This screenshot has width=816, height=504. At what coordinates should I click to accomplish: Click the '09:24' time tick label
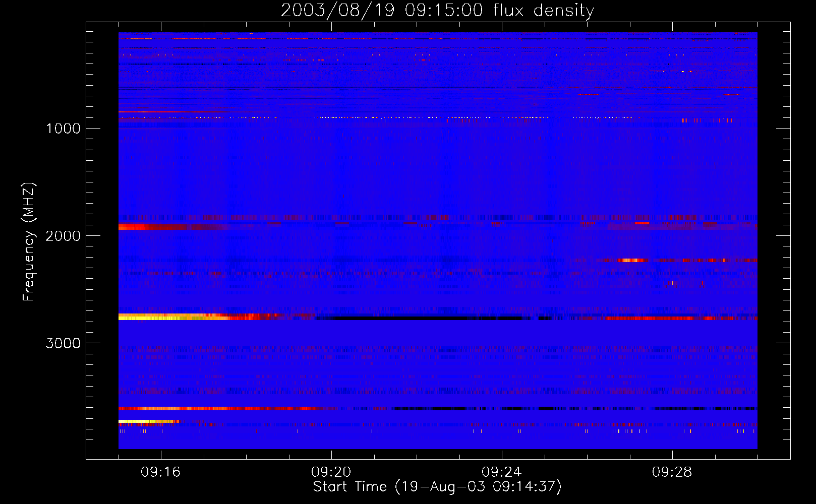tap(502, 472)
